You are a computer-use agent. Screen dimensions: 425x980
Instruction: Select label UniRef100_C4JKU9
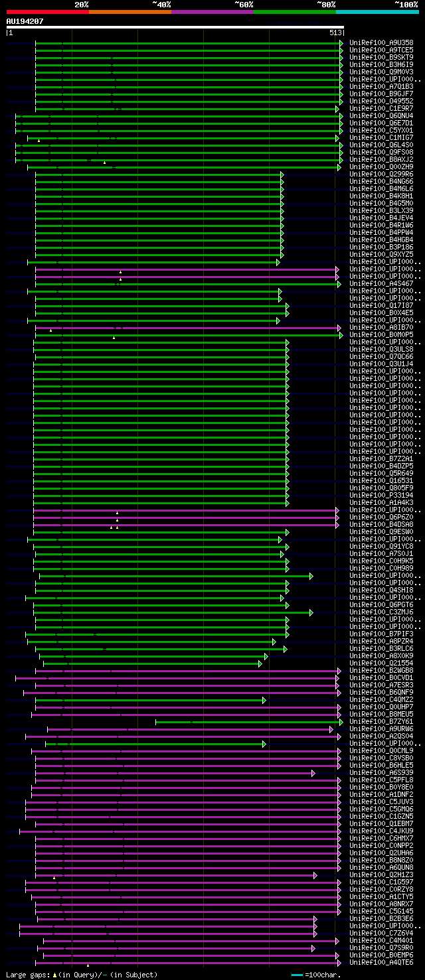pyautogui.click(x=381, y=831)
